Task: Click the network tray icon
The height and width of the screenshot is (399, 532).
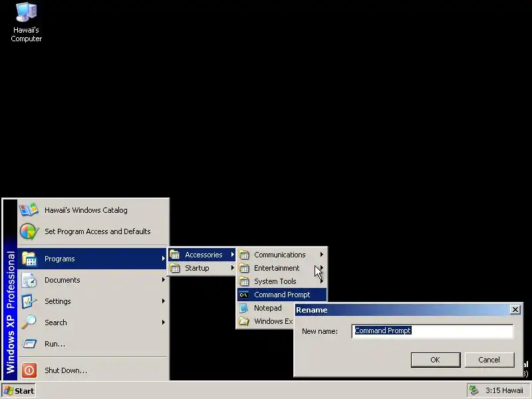Action: pos(473,390)
